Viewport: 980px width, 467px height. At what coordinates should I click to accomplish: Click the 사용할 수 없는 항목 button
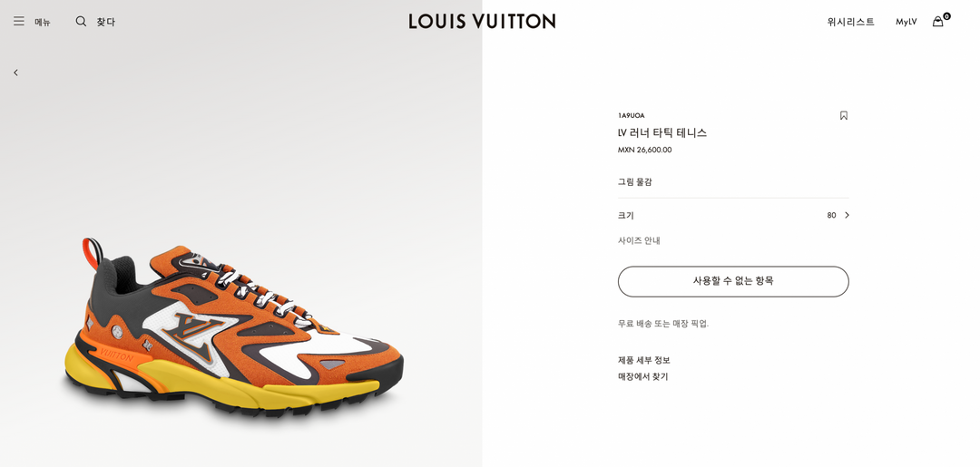click(x=733, y=282)
